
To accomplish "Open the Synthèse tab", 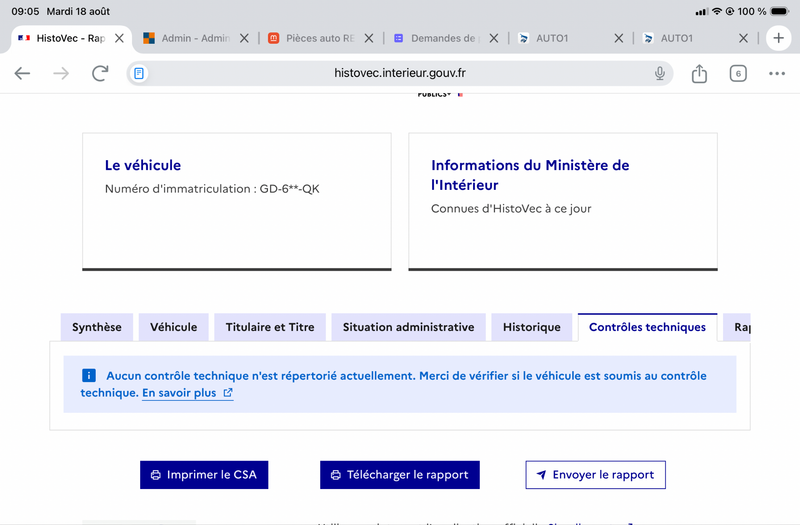I will (96, 327).
